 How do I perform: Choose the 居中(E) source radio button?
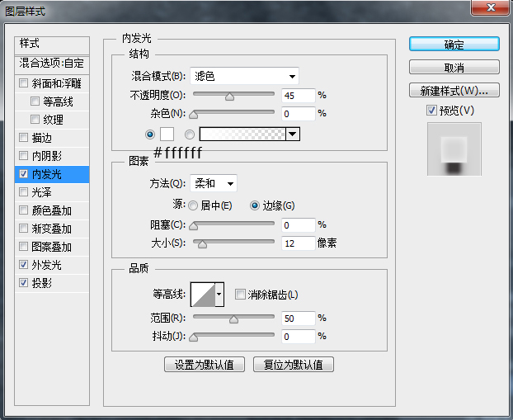[193, 205]
